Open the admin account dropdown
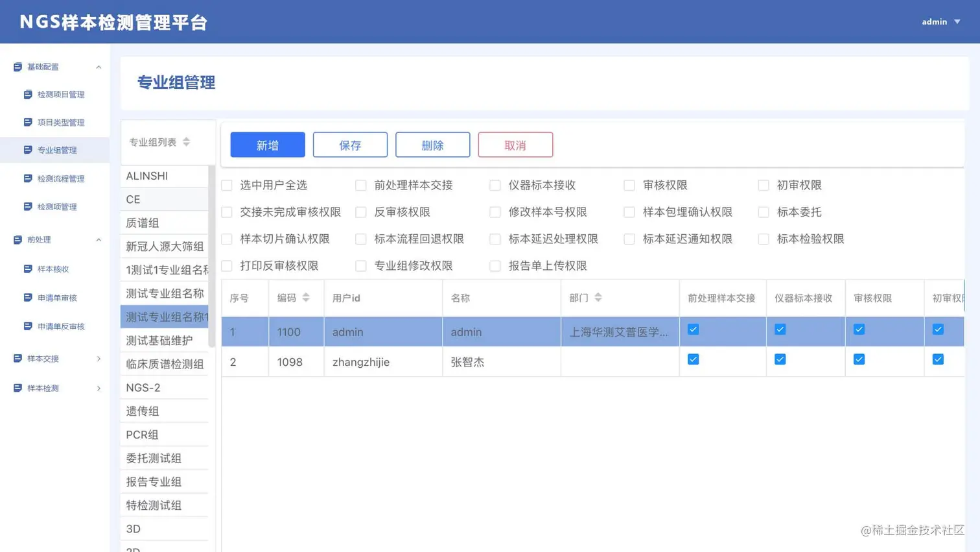Viewport: 980px width, 552px height. click(940, 21)
